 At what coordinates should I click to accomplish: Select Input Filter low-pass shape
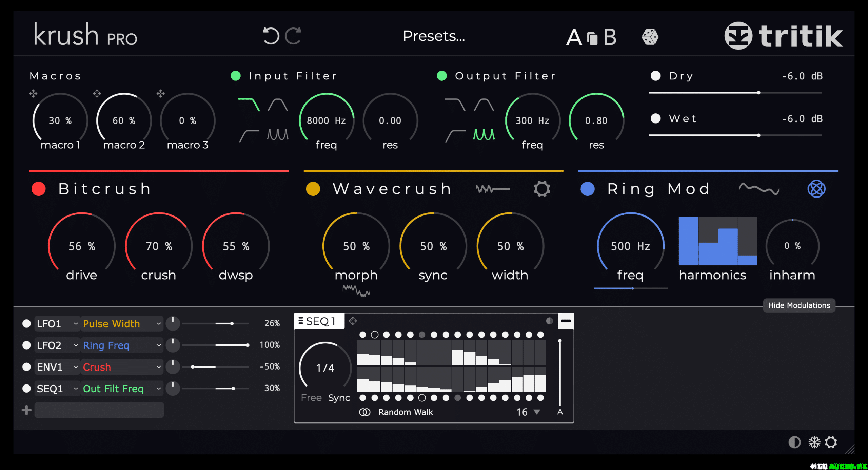pos(249,105)
